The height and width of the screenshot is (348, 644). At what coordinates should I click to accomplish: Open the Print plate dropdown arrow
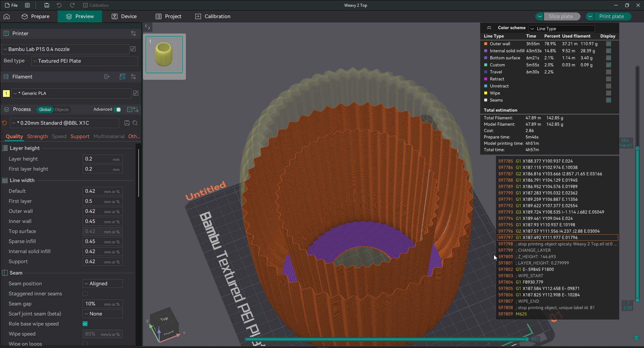(590, 16)
